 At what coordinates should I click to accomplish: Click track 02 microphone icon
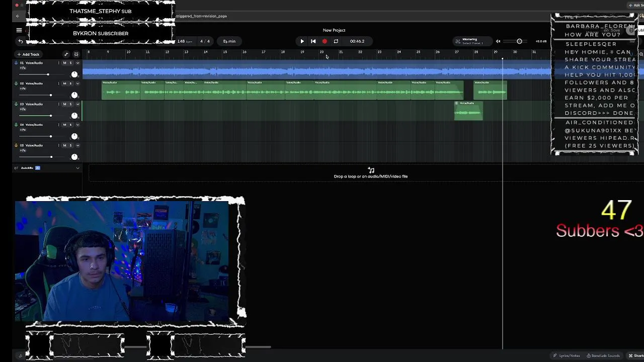[x=16, y=83]
